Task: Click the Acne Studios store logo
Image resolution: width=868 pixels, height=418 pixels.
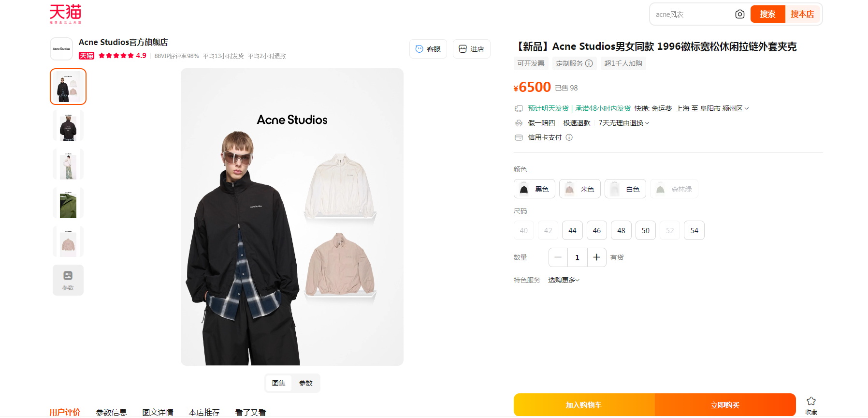Action: point(61,49)
